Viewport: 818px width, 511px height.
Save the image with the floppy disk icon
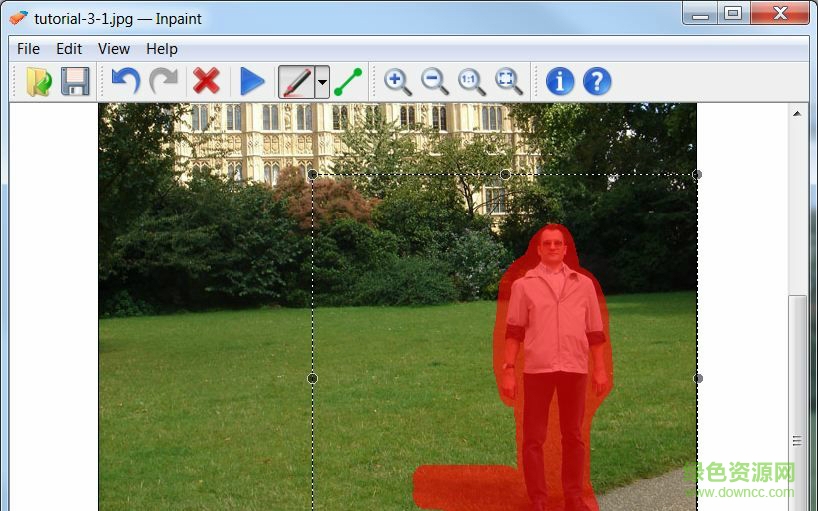click(x=75, y=81)
